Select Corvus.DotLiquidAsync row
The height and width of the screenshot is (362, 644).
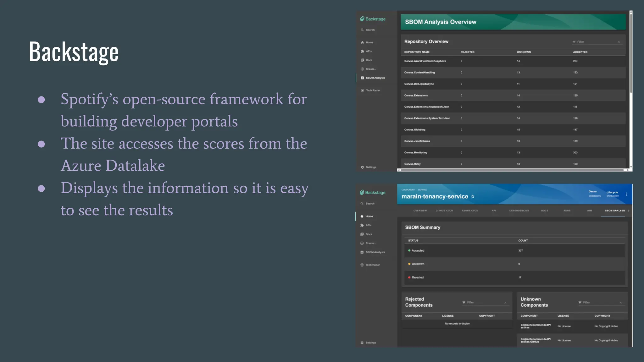pyautogui.click(x=513, y=84)
